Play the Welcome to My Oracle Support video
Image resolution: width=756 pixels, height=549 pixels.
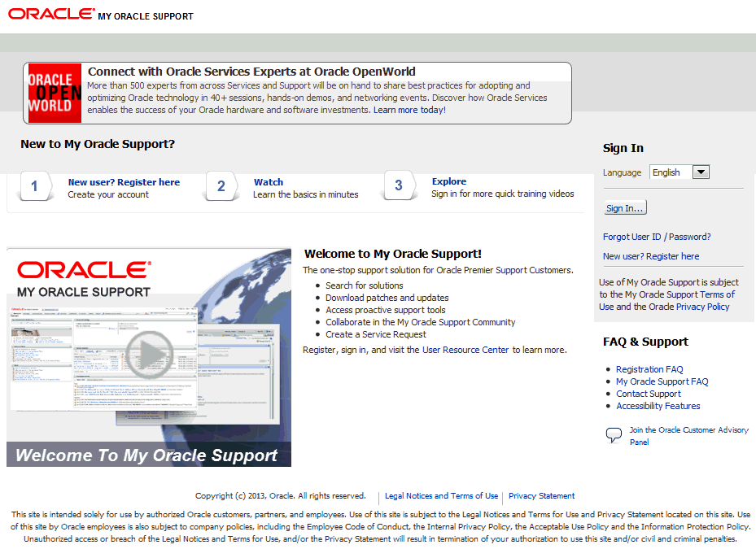pos(150,355)
